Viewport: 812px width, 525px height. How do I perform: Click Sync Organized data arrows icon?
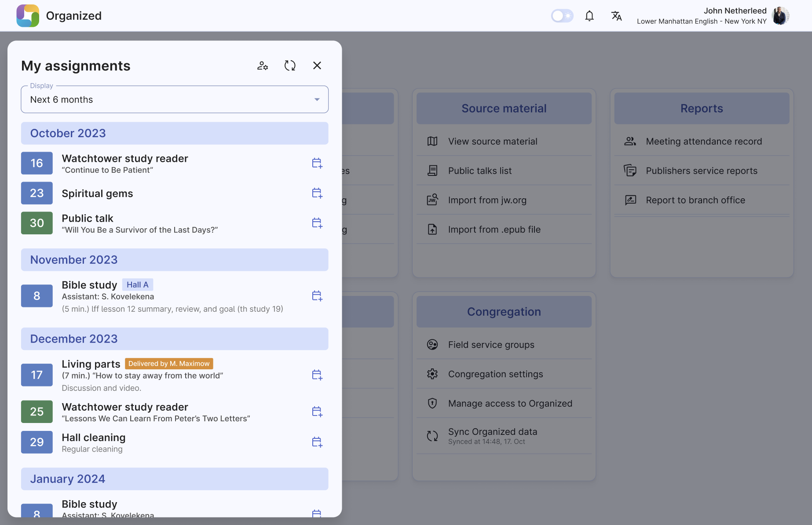[432, 435]
